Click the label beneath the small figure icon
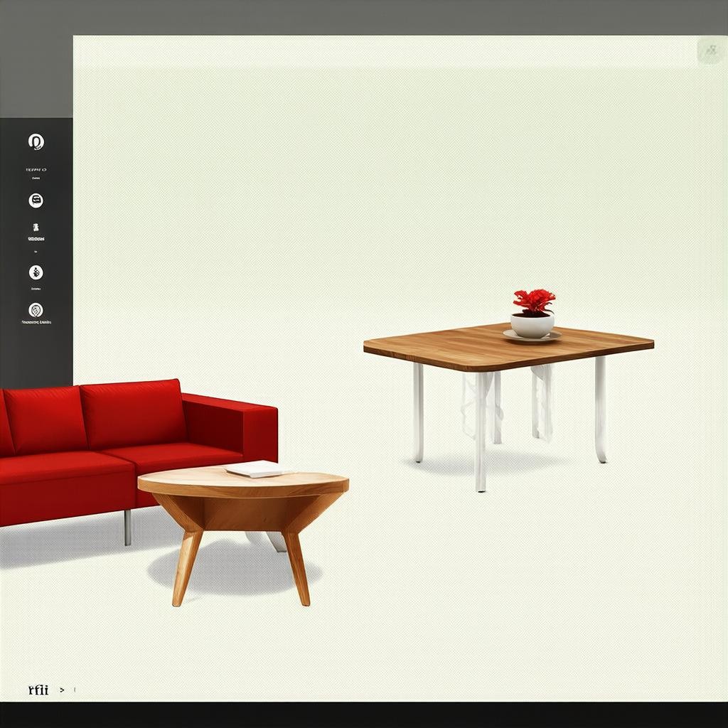This screenshot has height=728, width=728. click(36, 240)
